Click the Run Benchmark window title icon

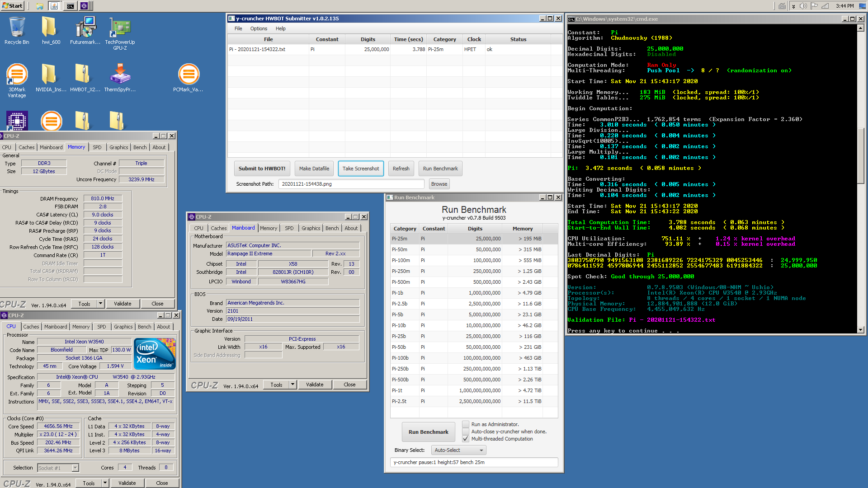pos(390,197)
